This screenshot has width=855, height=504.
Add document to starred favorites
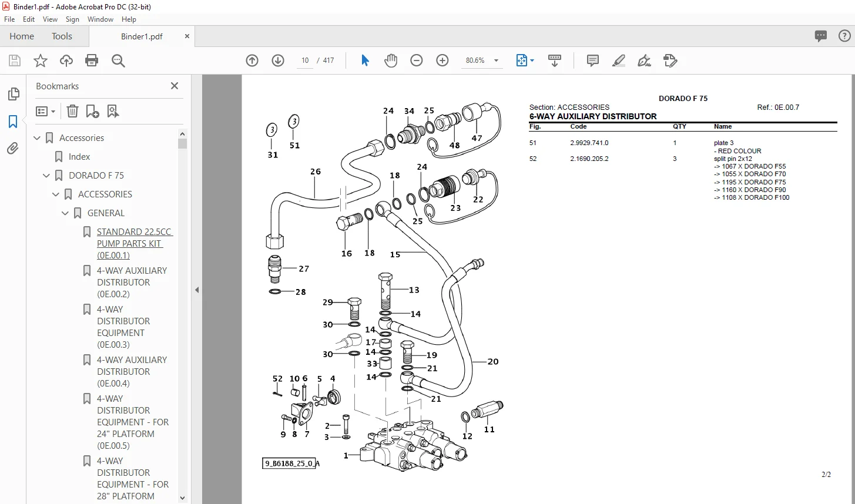click(41, 61)
